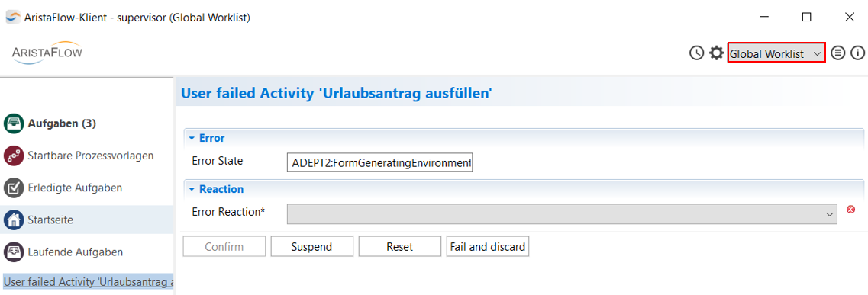Click the Error State text field

pos(379,163)
